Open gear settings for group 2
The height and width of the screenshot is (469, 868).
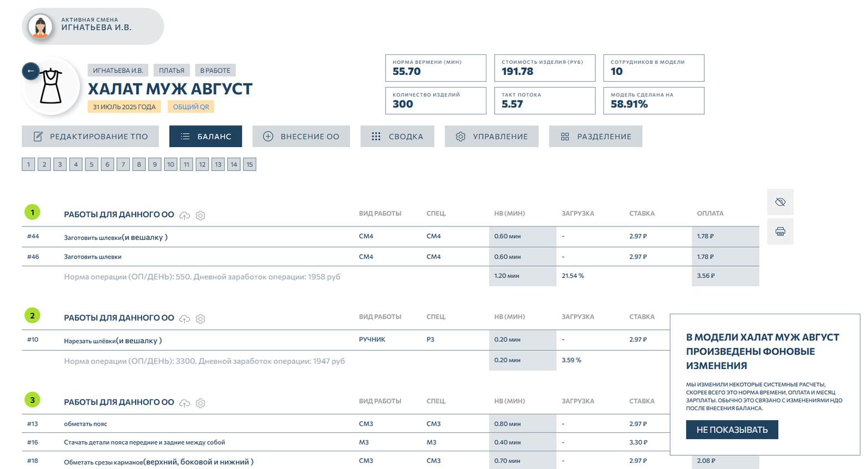201,319
